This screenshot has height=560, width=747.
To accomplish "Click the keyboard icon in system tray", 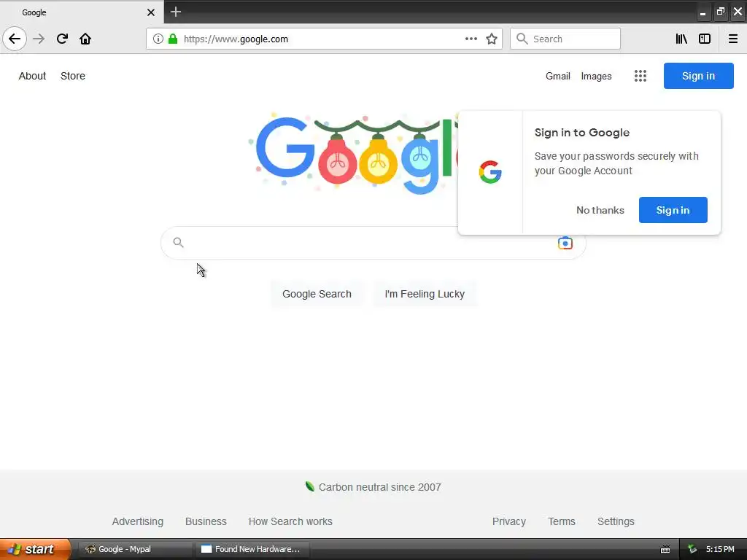I will click(665, 550).
